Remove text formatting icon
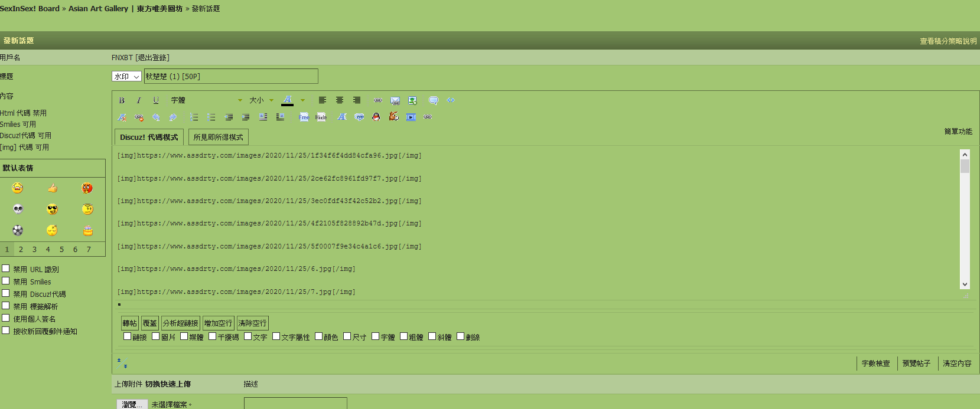The width and height of the screenshot is (980, 409). [x=122, y=117]
